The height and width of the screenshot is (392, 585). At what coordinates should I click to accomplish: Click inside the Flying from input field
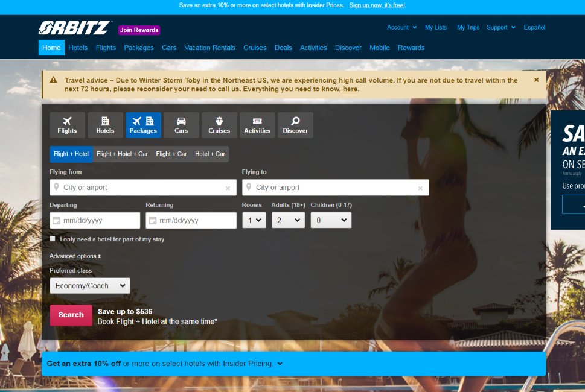pyautogui.click(x=133, y=188)
